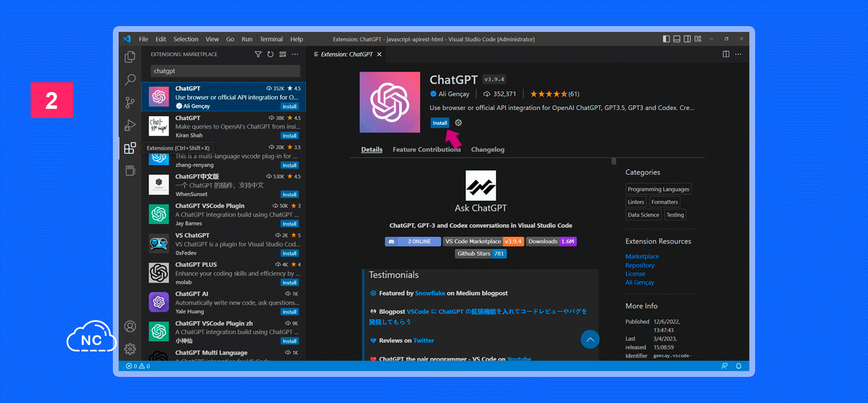The height and width of the screenshot is (403, 868).
Task: Open the Run and Debug view
Action: 130,125
